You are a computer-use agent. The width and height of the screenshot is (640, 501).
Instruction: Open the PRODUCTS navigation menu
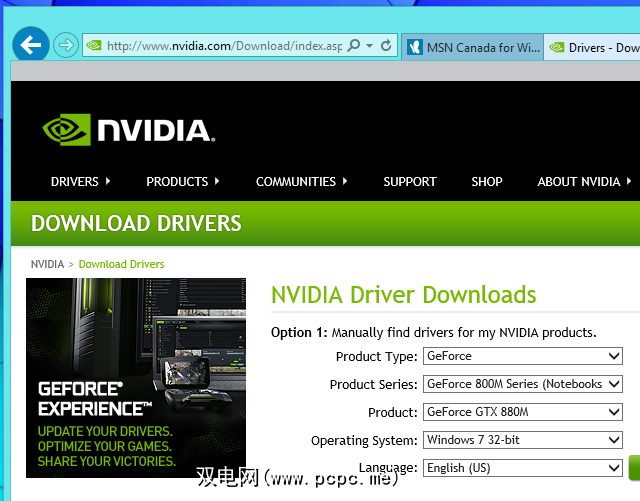tap(182, 181)
